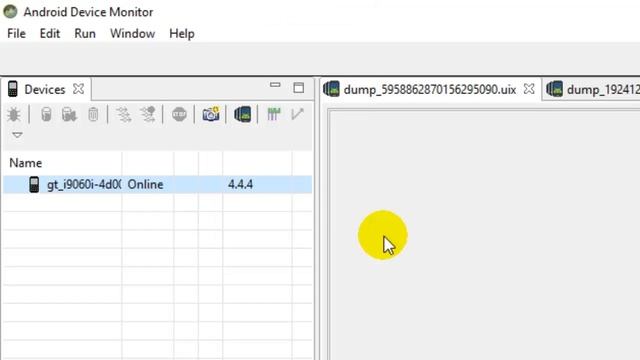Click Dump View Hierarchy for UI Automator icon

tap(242, 115)
